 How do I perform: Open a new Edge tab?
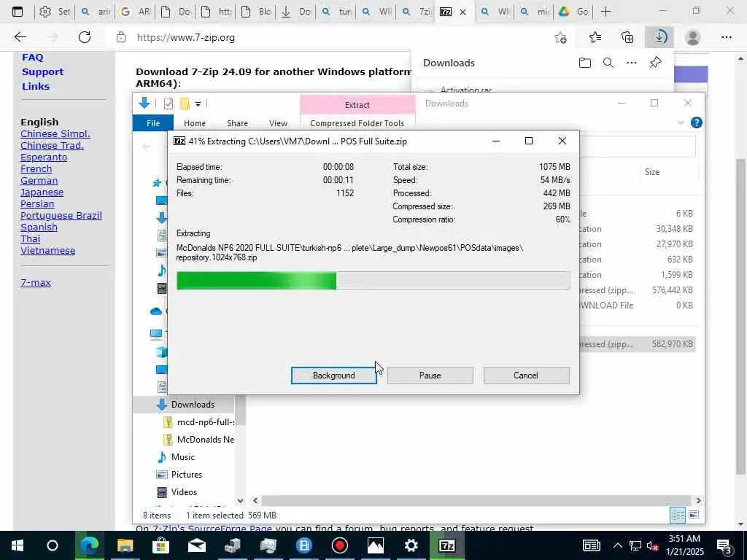606,12
